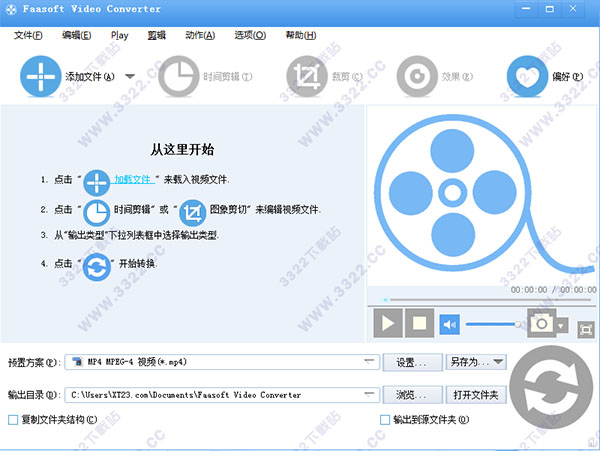Open the 编辑(E) menu

77,36
